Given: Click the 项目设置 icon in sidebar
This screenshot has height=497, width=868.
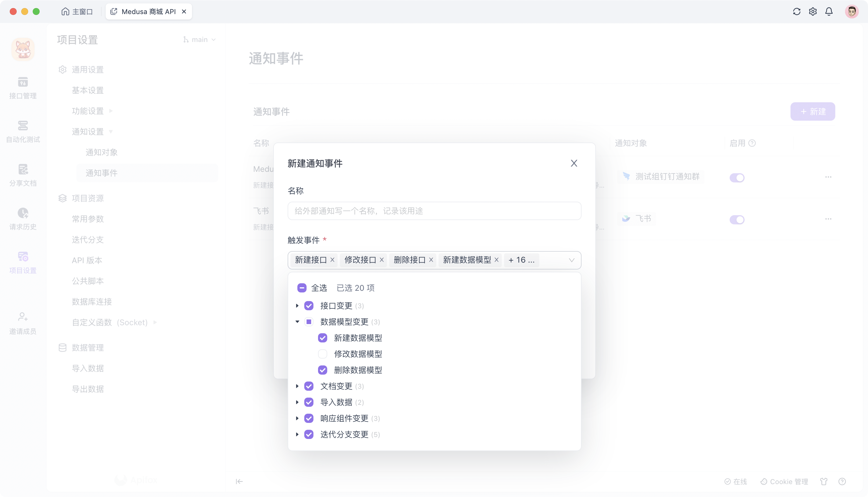Looking at the screenshot, I should coord(23,257).
